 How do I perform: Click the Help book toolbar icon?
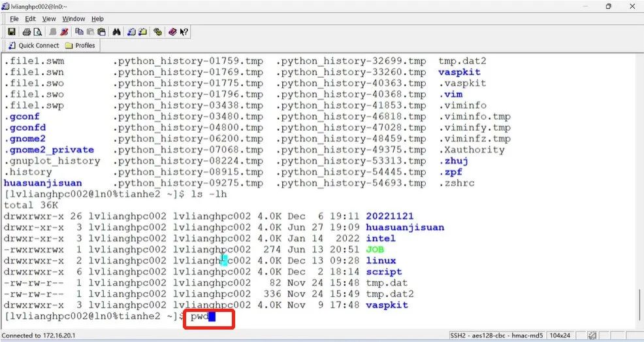[172, 31]
